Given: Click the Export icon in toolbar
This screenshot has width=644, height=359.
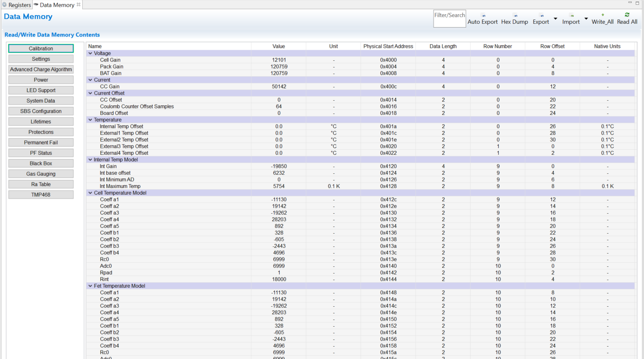Looking at the screenshot, I should pyautogui.click(x=541, y=16).
